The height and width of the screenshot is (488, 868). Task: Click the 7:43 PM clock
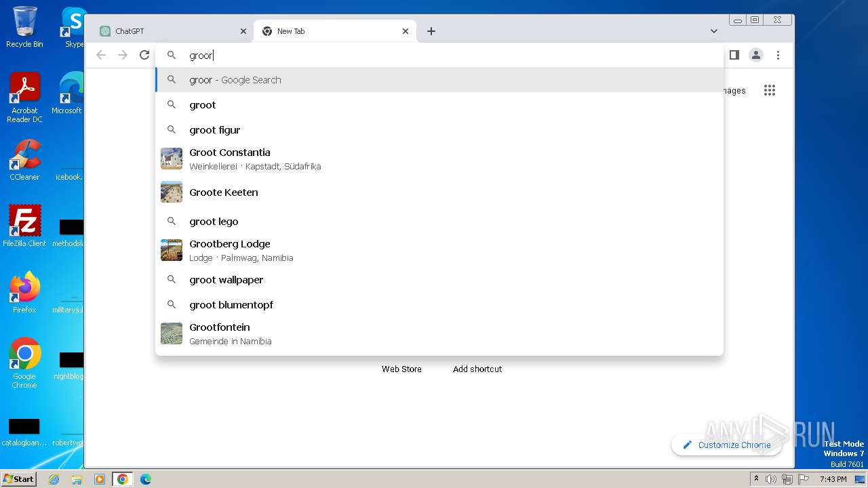pyautogui.click(x=833, y=479)
